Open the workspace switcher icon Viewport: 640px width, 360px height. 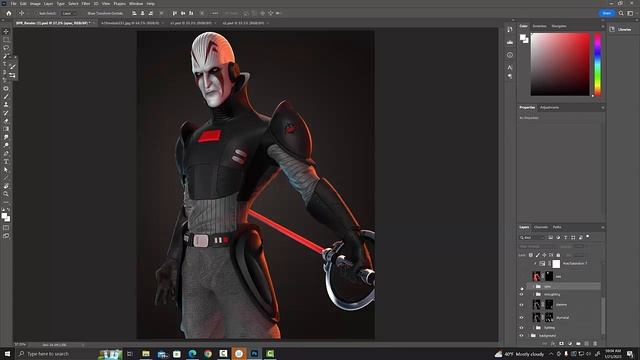pos(630,13)
